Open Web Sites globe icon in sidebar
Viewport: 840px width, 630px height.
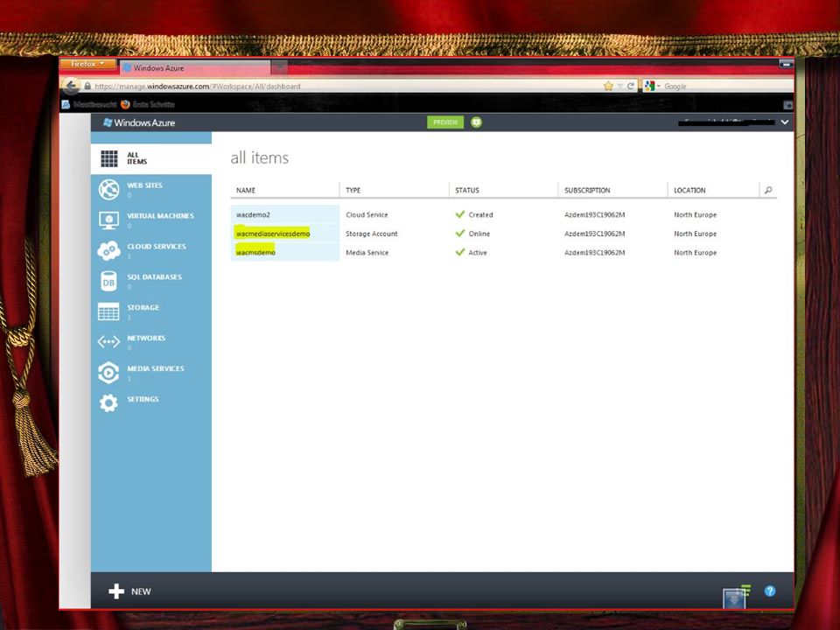(108, 190)
